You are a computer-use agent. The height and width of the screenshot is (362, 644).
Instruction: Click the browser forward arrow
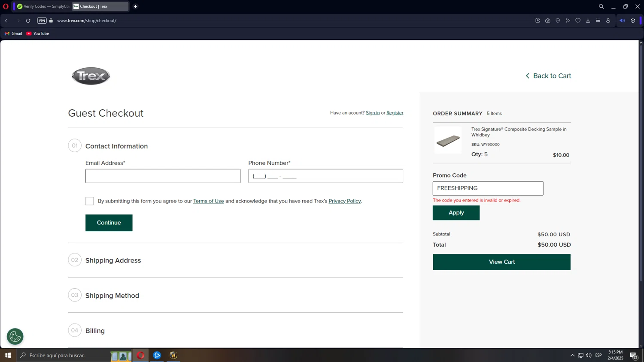18,21
